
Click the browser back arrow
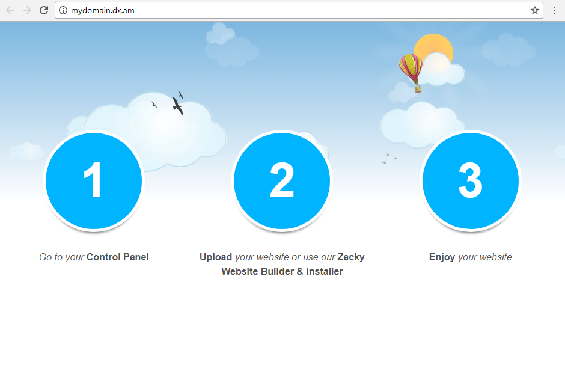[10, 10]
